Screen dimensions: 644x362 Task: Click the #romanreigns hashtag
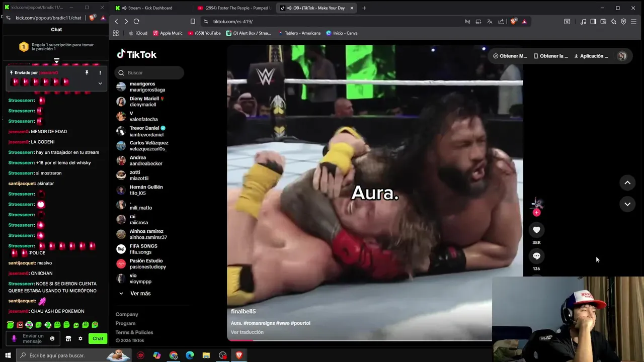coord(259,323)
